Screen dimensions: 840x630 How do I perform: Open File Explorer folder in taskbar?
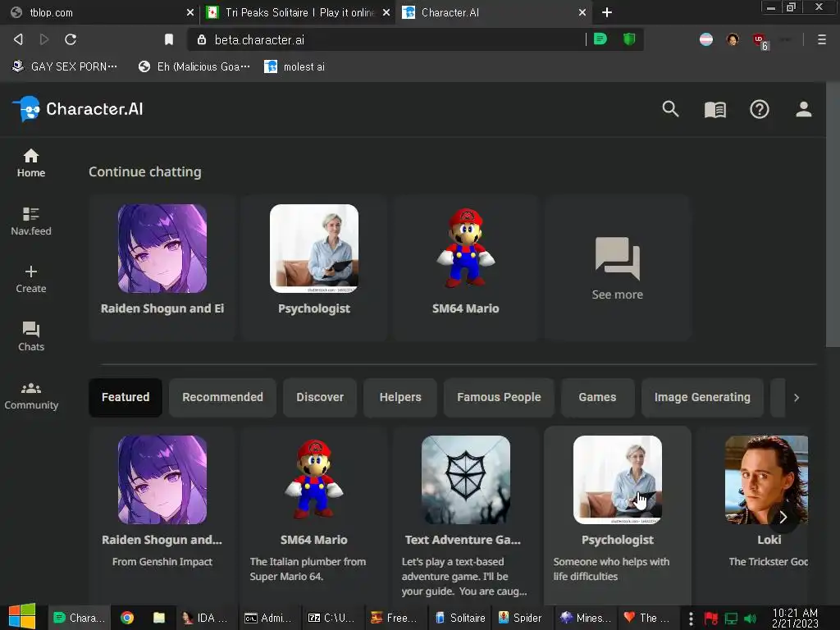coord(159,618)
